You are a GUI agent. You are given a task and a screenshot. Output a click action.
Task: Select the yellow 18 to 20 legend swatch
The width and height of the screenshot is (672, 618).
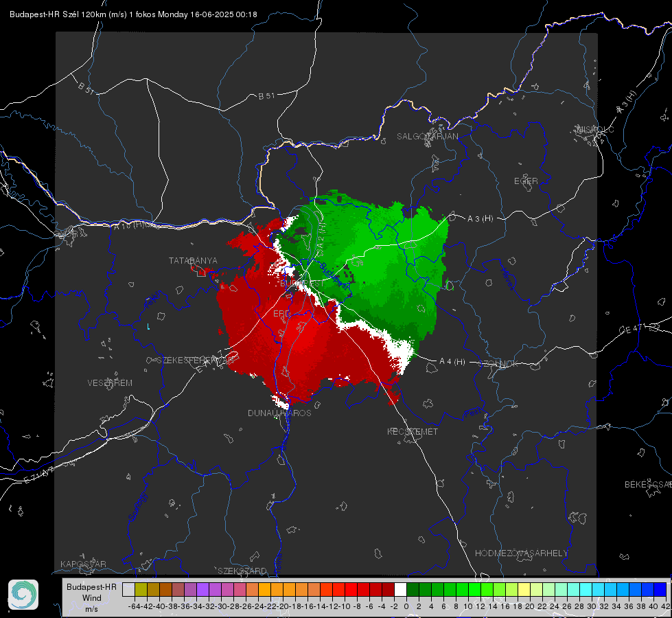524,589
